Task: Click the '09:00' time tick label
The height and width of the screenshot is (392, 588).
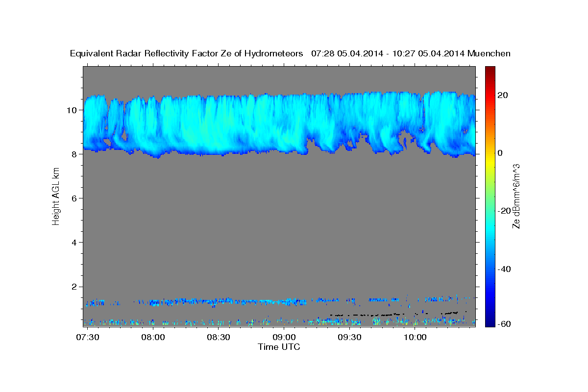Action: (x=284, y=338)
